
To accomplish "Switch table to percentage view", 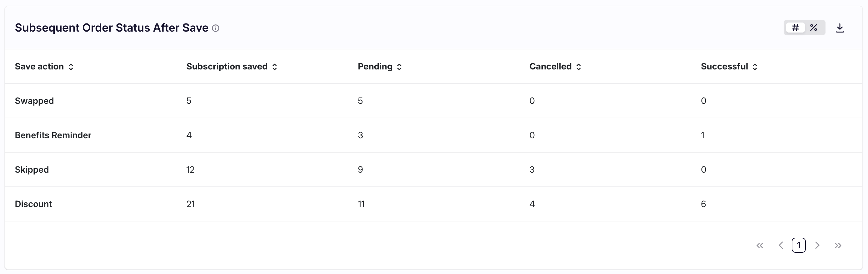I will click(814, 28).
